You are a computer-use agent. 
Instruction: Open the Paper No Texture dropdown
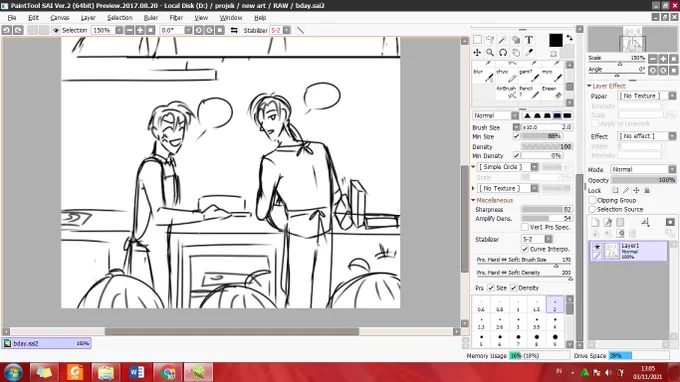(647, 96)
